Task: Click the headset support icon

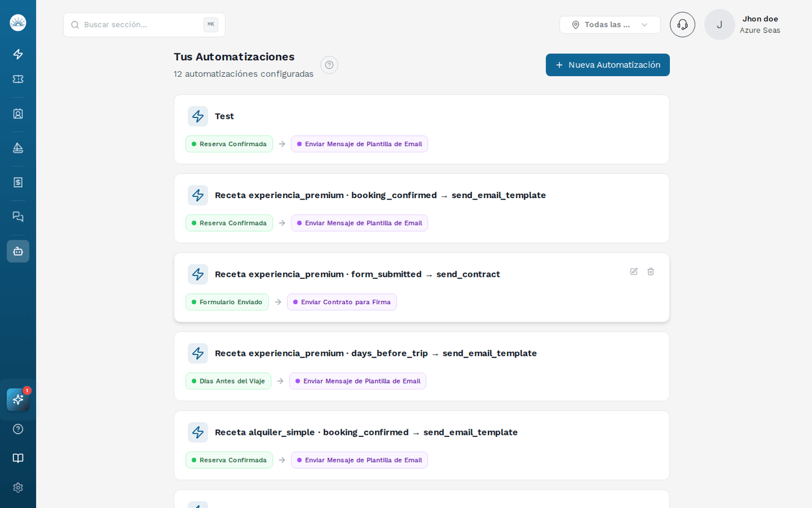Action: (683, 25)
